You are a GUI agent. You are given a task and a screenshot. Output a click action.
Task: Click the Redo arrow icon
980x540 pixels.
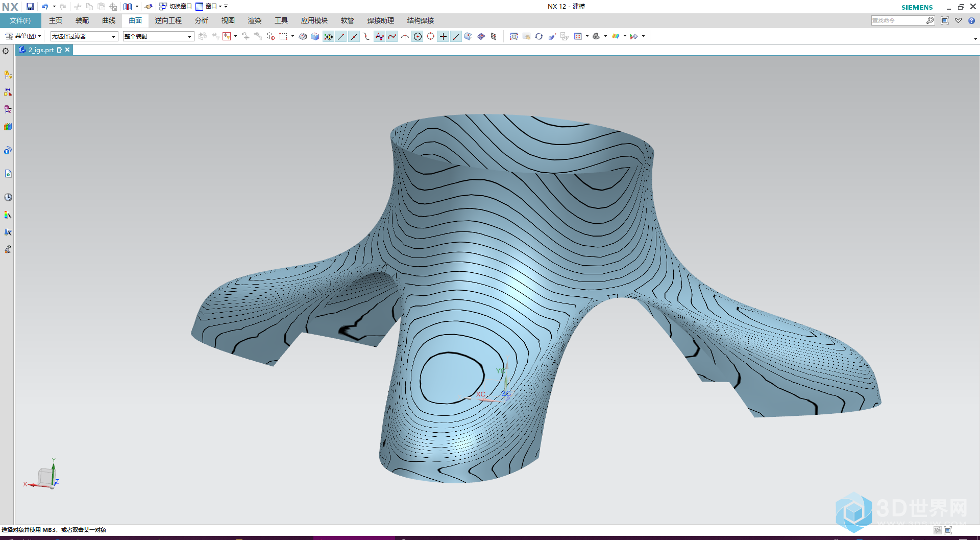pos(63,7)
